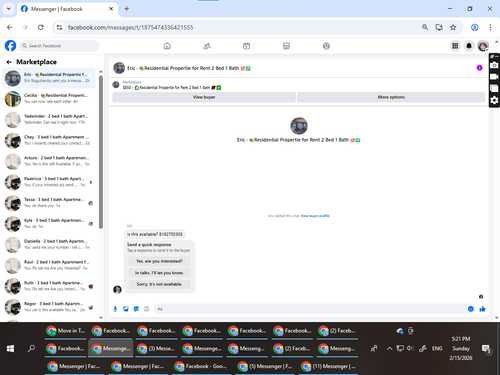Click View buyer button
Viewport: 500px width, 375px height.
pos(204,97)
